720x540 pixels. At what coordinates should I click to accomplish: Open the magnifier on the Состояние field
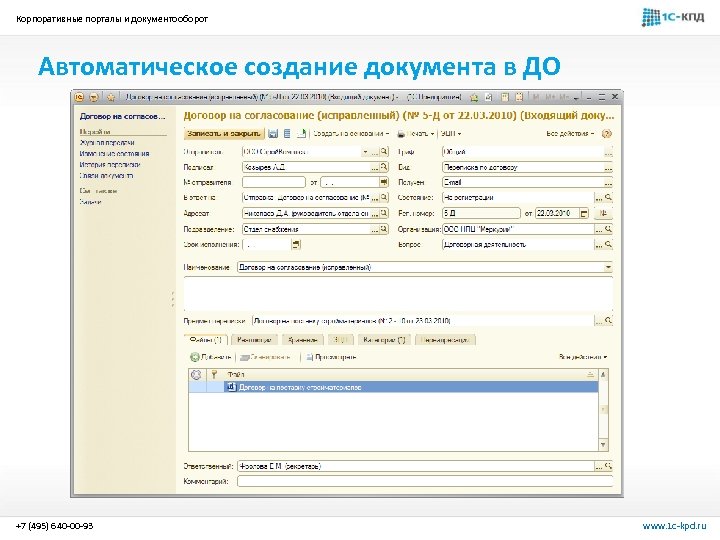(608, 197)
